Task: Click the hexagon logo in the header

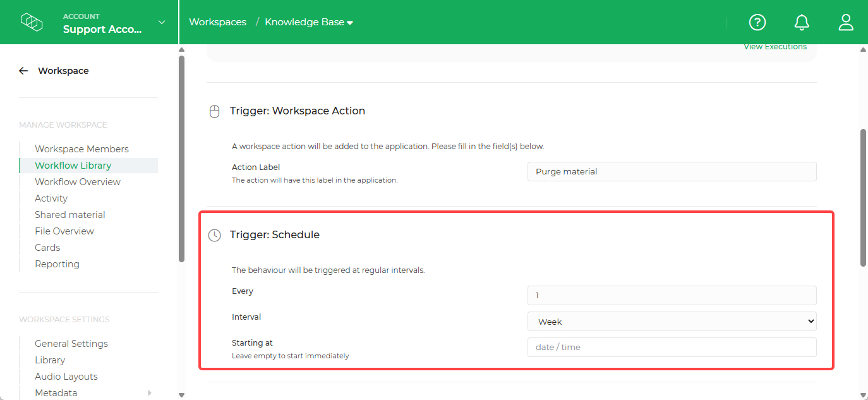Action: click(x=32, y=22)
